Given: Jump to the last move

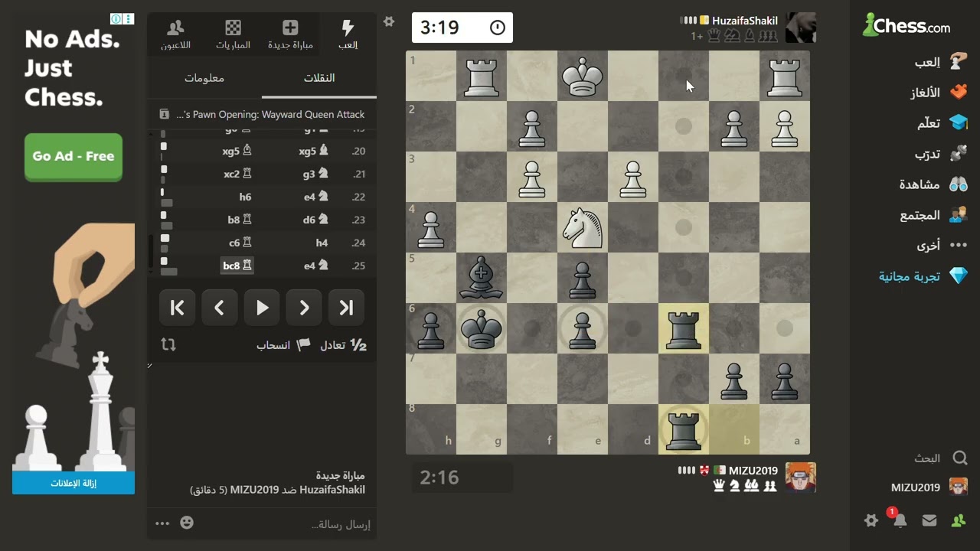Looking at the screenshot, I should tap(346, 308).
